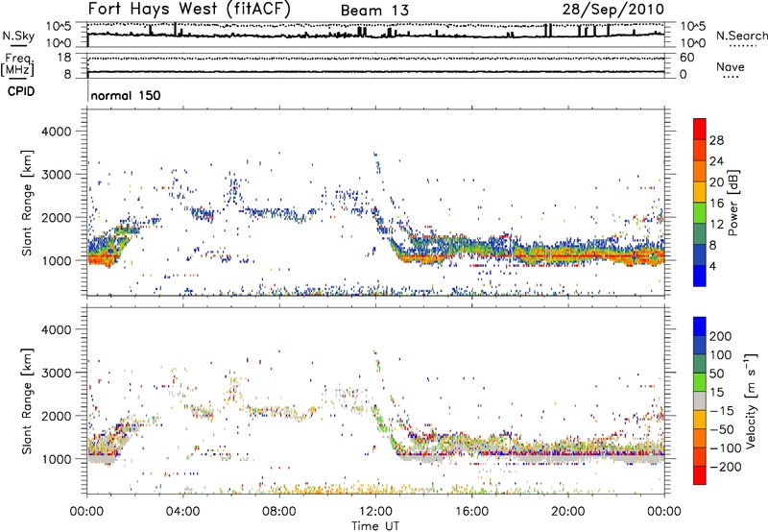
Task: Pick the gray Velocity segment between -15 and 15
Action: point(700,400)
